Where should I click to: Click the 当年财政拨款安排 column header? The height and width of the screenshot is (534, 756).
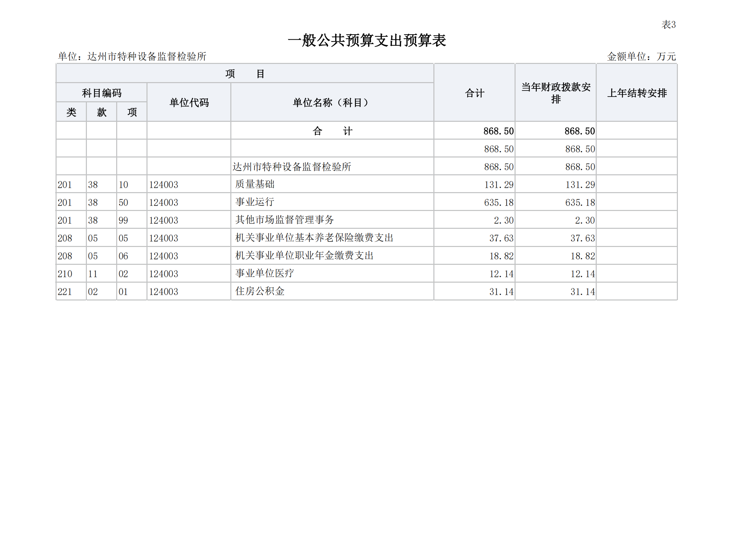555,93
